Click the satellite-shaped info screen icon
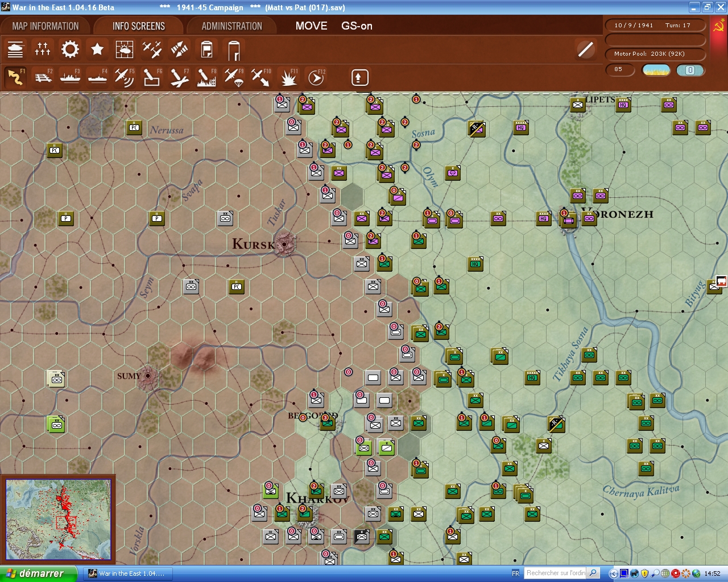The image size is (728, 582). coord(179,49)
